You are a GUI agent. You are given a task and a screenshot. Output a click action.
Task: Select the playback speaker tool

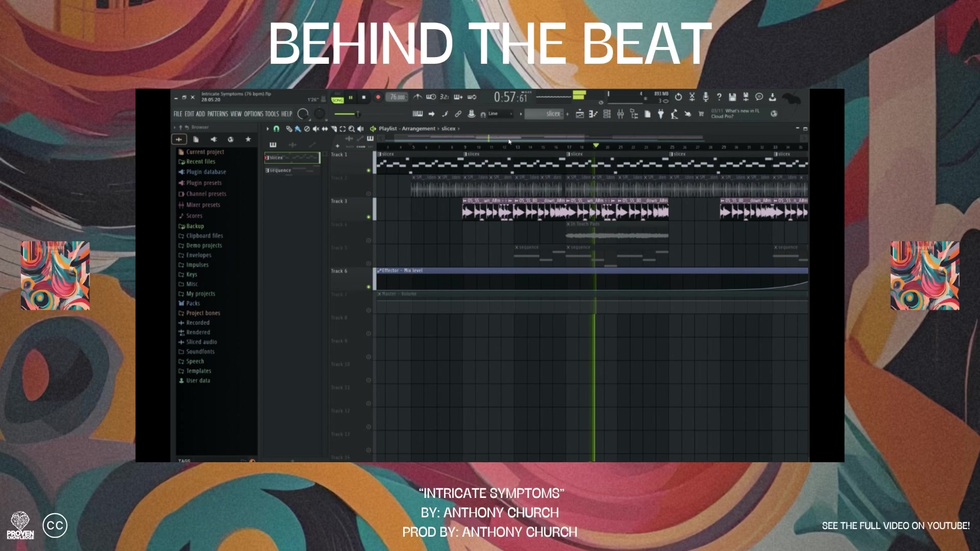[x=360, y=129]
